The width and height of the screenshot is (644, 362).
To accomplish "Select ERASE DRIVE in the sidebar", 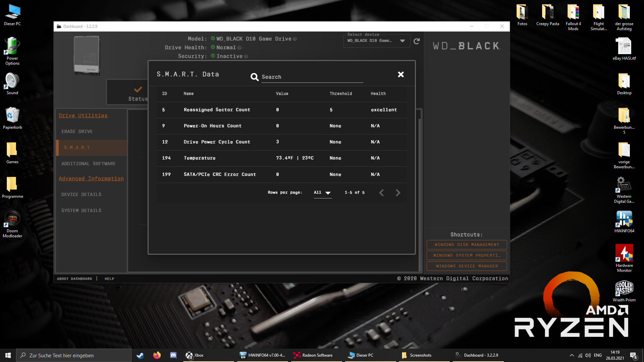I will tap(77, 131).
